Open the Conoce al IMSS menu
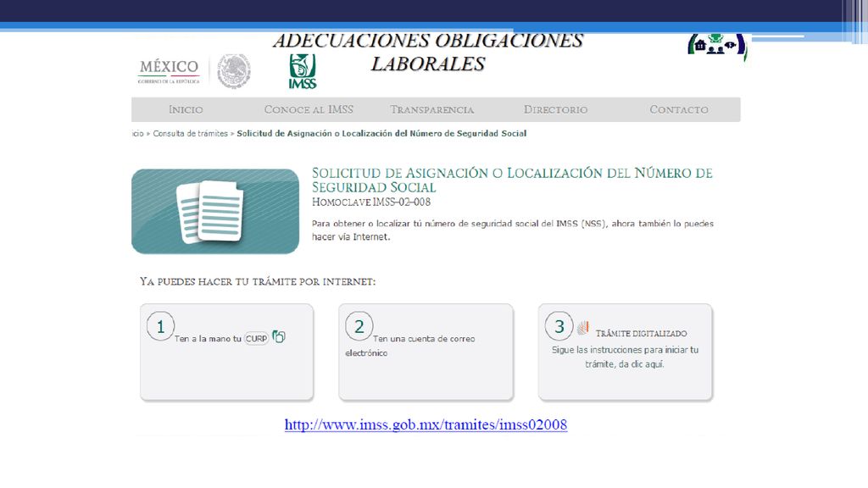This screenshot has height=488, width=868. (309, 109)
